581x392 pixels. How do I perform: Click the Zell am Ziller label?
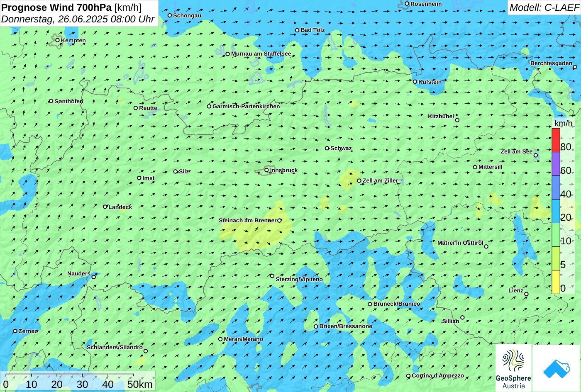tap(380, 180)
